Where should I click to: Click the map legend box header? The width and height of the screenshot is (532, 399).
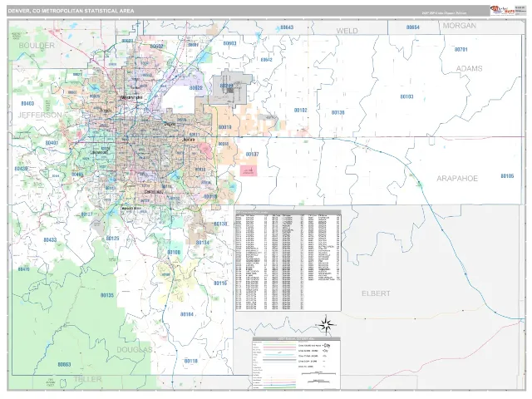(297, 338)
